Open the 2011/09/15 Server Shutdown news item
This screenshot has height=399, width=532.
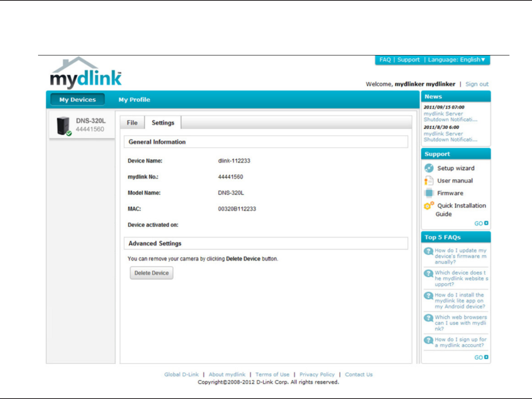coord(450,117)
